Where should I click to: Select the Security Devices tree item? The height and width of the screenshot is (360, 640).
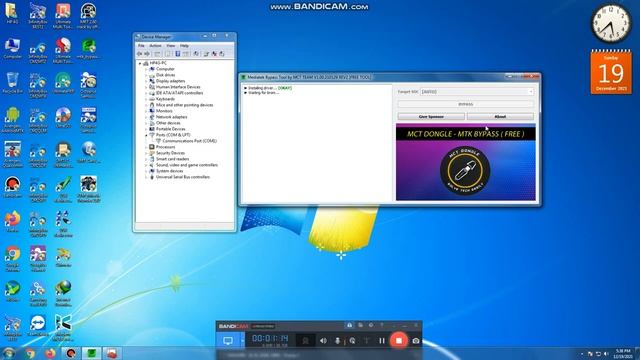(170, 153)
